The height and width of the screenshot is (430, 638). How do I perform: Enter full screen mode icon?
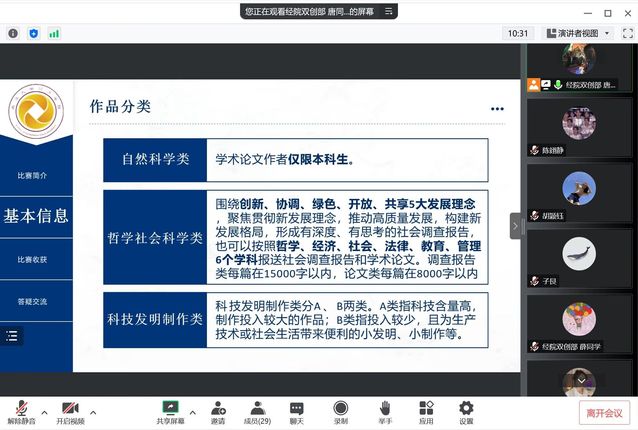coord(625,33)
